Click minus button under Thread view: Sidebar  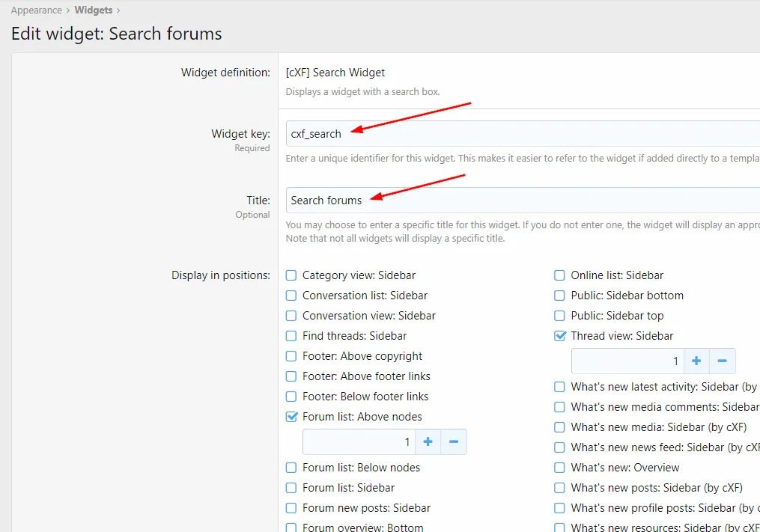click(723, 361)
